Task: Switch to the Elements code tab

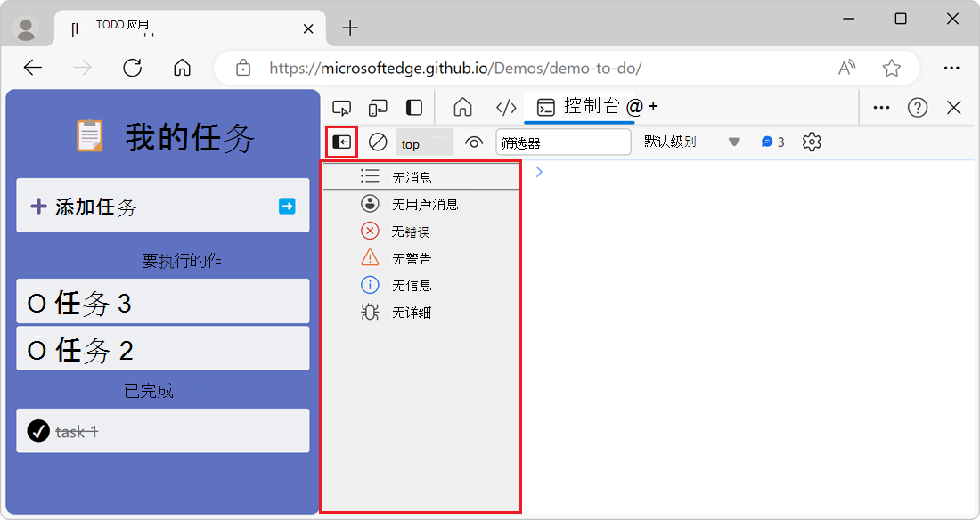Action: [506, 108]
